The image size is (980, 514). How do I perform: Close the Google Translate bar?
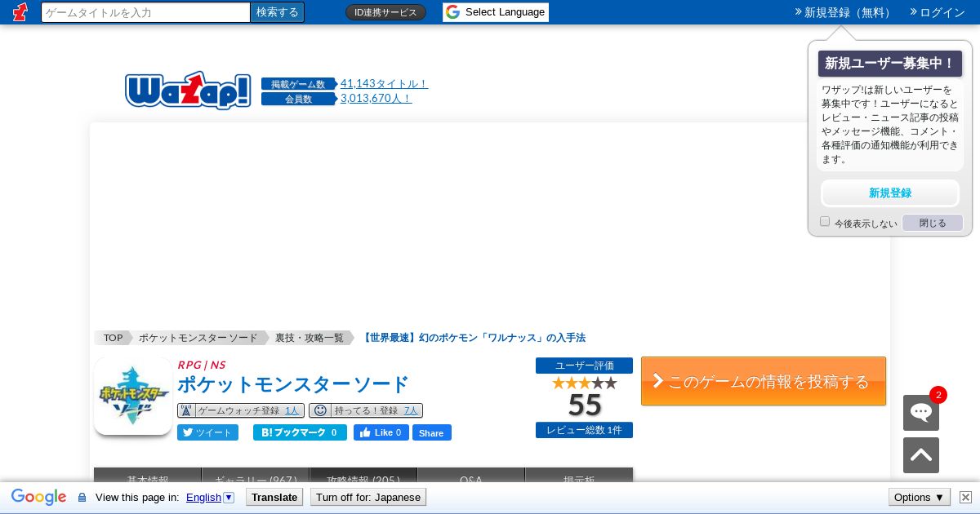(965, 497)
